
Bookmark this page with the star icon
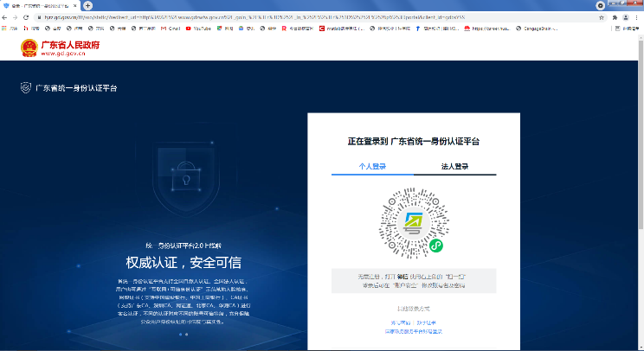point(602,17)
